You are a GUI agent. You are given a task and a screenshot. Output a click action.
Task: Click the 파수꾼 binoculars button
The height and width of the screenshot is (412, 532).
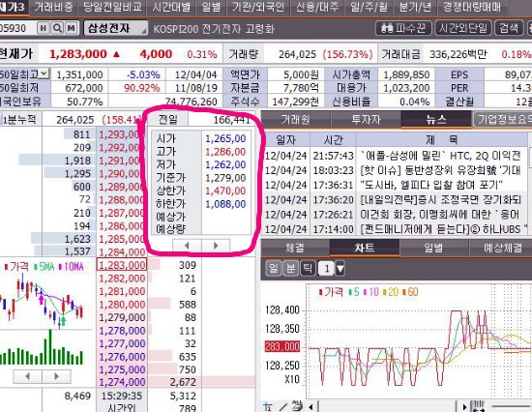(403, 28)
